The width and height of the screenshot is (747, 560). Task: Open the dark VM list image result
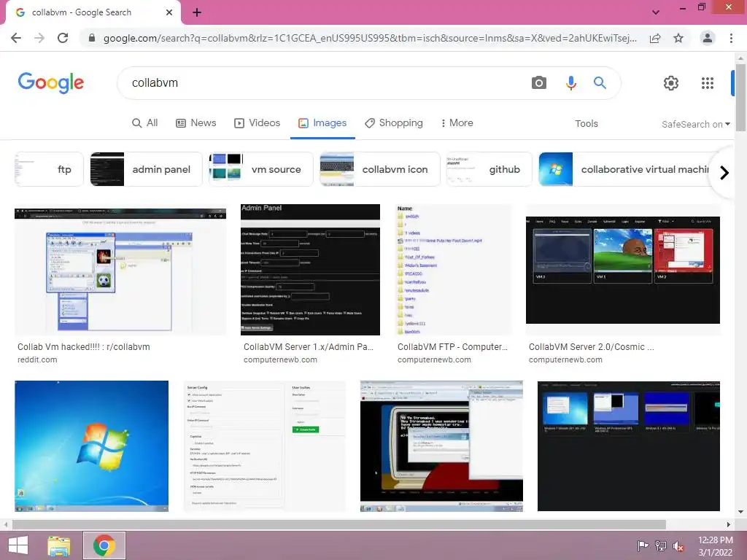coord(628,446)
